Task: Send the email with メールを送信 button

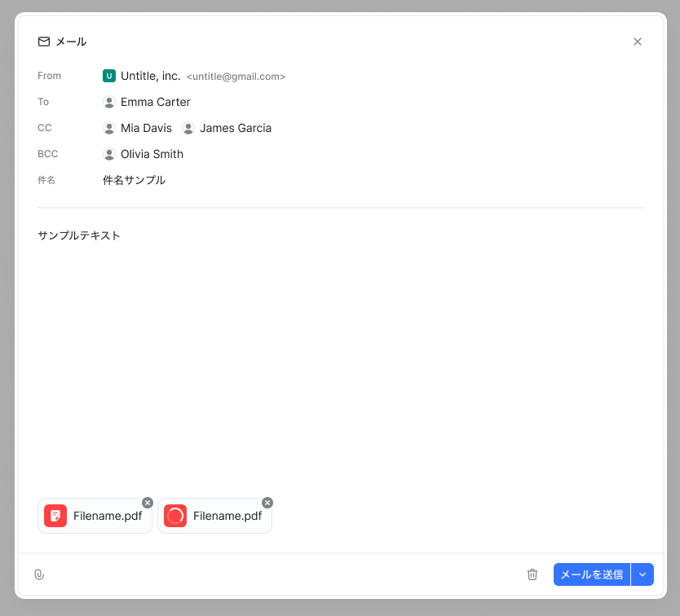Action: (x=591, y=574)
